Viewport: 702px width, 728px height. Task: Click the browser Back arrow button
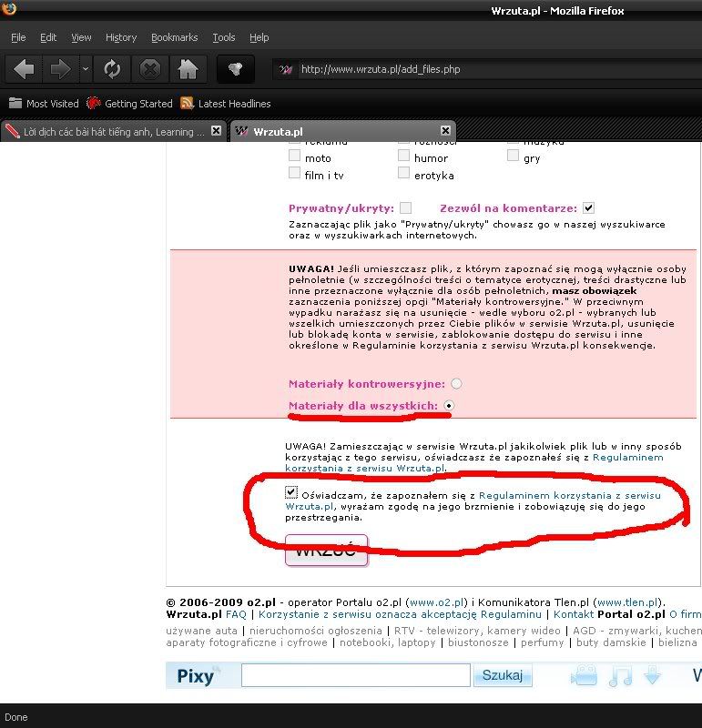24,69
